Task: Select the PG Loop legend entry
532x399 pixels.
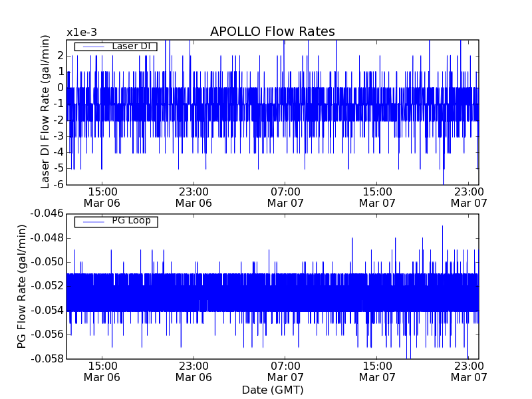Action: click(x=116, y=221)
